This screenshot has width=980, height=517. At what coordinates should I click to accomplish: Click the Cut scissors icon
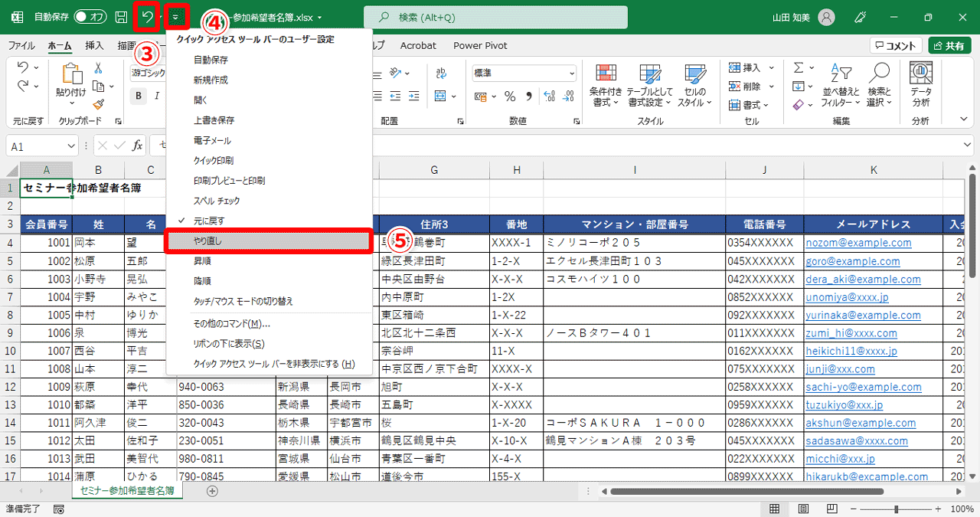[98, 68]
